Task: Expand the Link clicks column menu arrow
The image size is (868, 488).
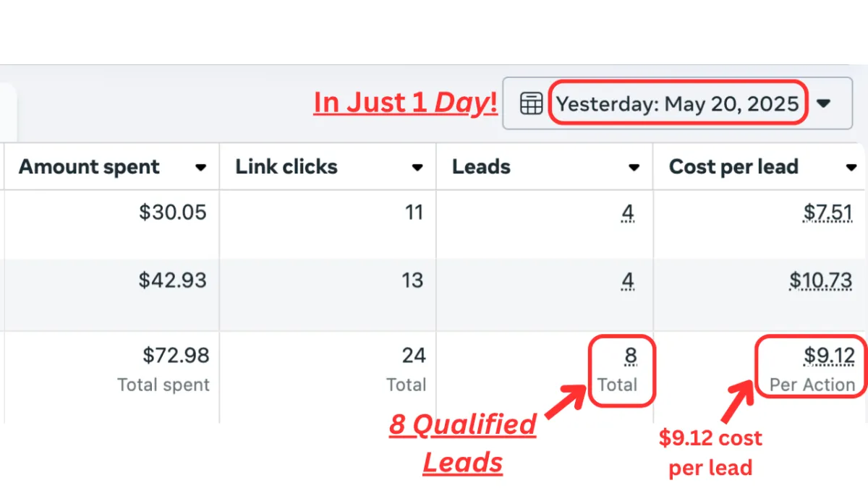Action: click(417, 168)
